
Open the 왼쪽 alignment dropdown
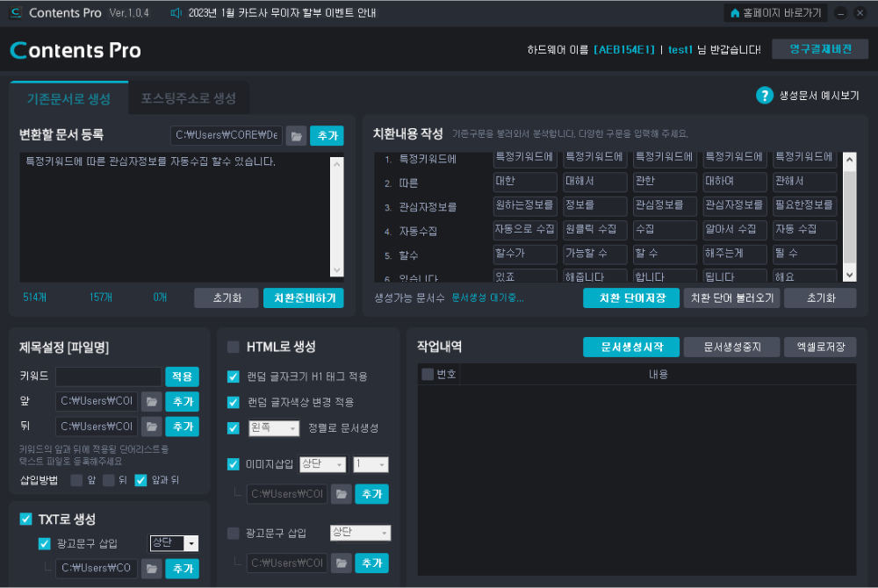[274, 428]
